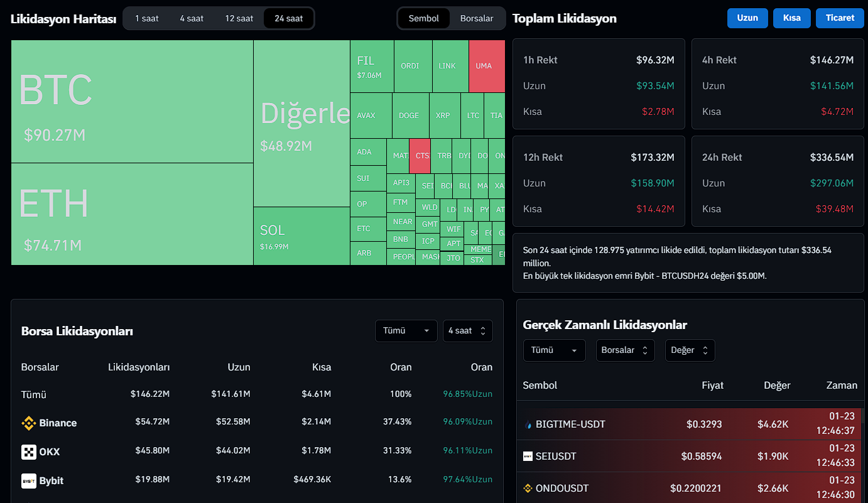The image size is (868, 503).
Task: Open Tümü dropdown in Borsa Likidasyonları
Action: [x=406, y=331]
